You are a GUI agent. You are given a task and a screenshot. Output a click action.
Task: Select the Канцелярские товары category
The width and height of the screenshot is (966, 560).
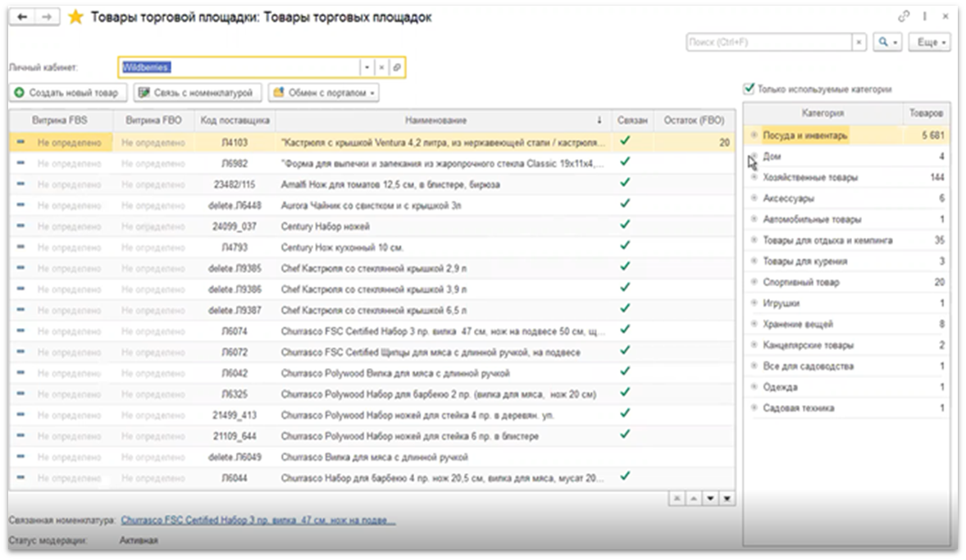[847, 345]
